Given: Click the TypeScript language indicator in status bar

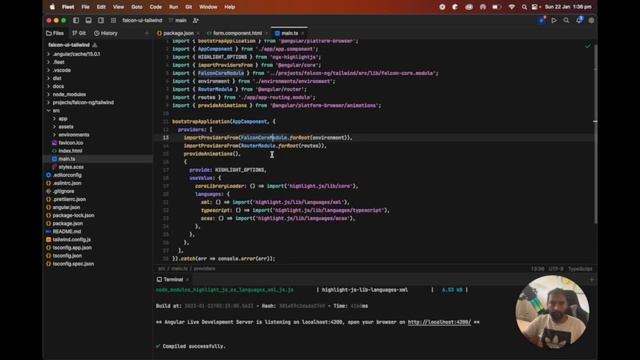Looking at the screenshot, I should (580, 269).
